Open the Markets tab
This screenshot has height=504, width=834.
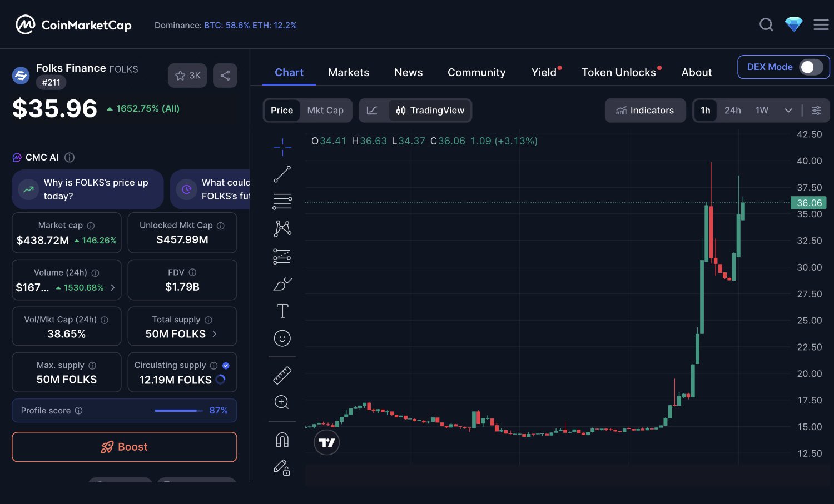pyautogui.click(x=349, y=73)
